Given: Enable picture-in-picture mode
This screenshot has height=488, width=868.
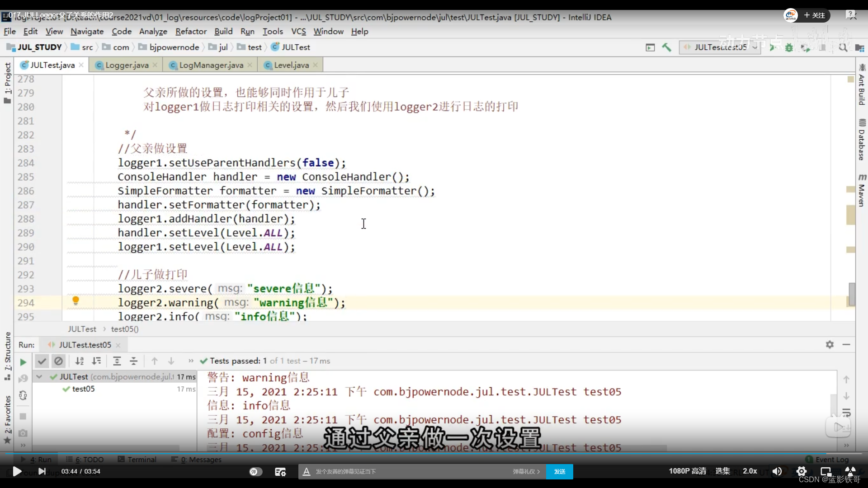Looking at the screenshot, I should (x=826, y=471).
